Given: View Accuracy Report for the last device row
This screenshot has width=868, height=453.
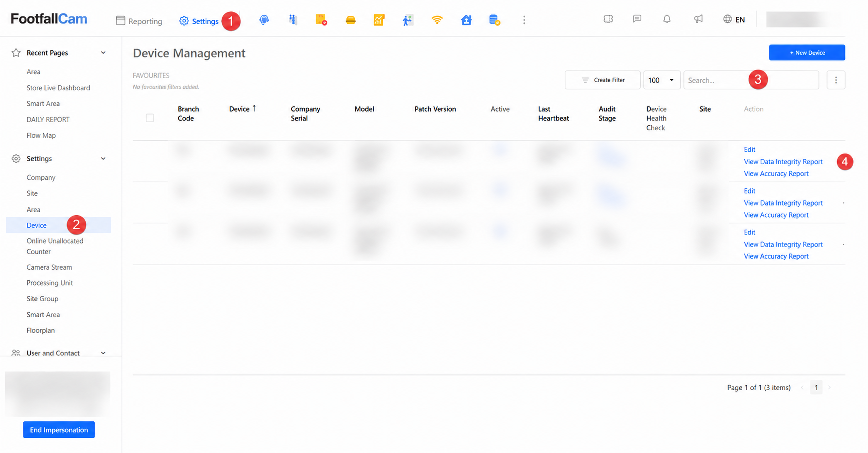Looking at the screenshot, I should click(776, 256).
